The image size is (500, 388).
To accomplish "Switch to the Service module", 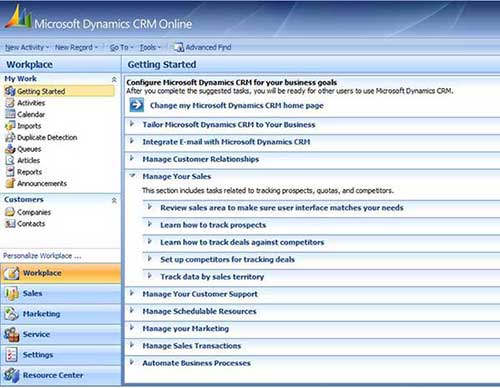I will (61, 335).
